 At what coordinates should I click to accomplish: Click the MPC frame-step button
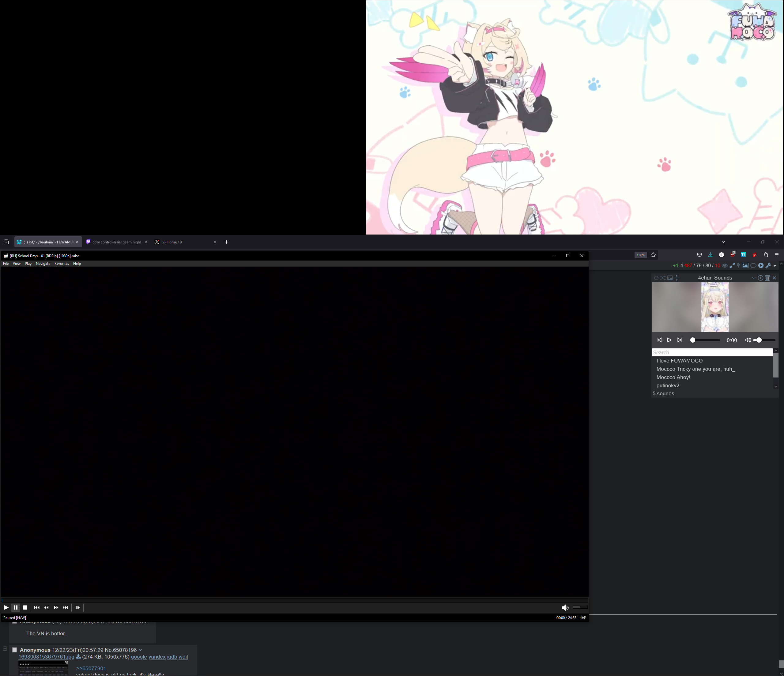[77, 607]
